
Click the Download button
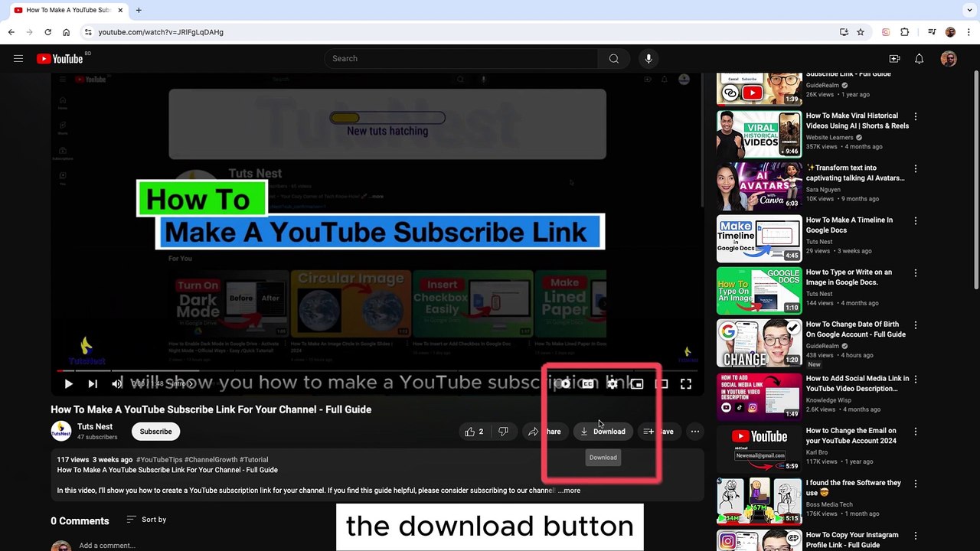603,432
